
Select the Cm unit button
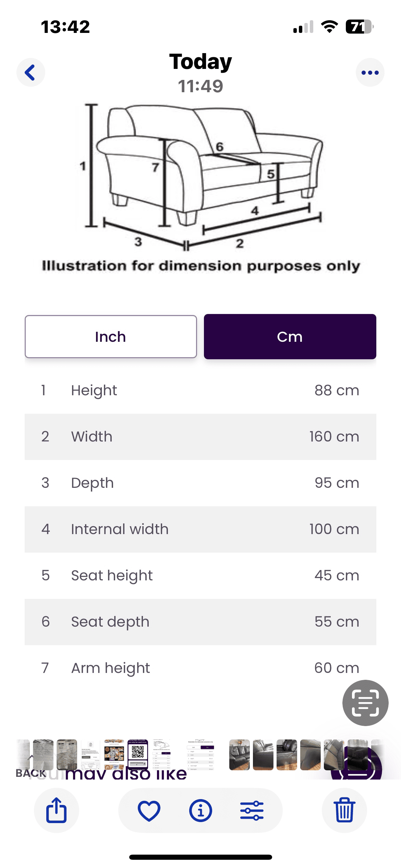[290, 337]
